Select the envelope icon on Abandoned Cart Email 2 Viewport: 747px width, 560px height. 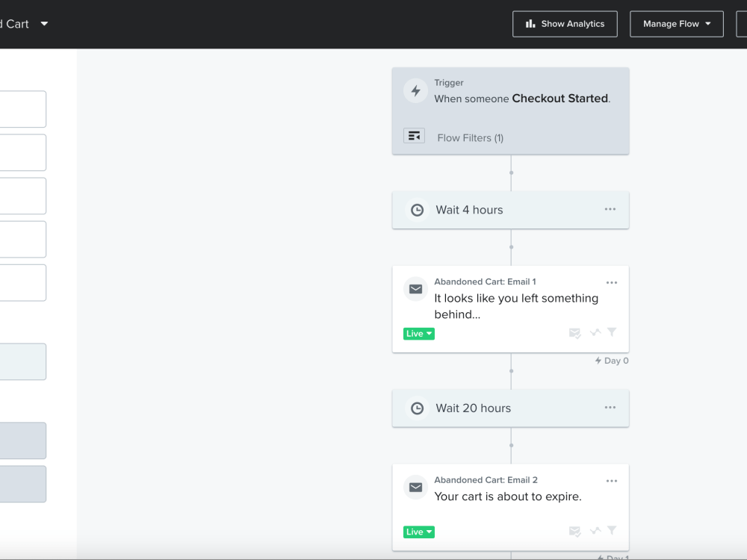point(415,487)
